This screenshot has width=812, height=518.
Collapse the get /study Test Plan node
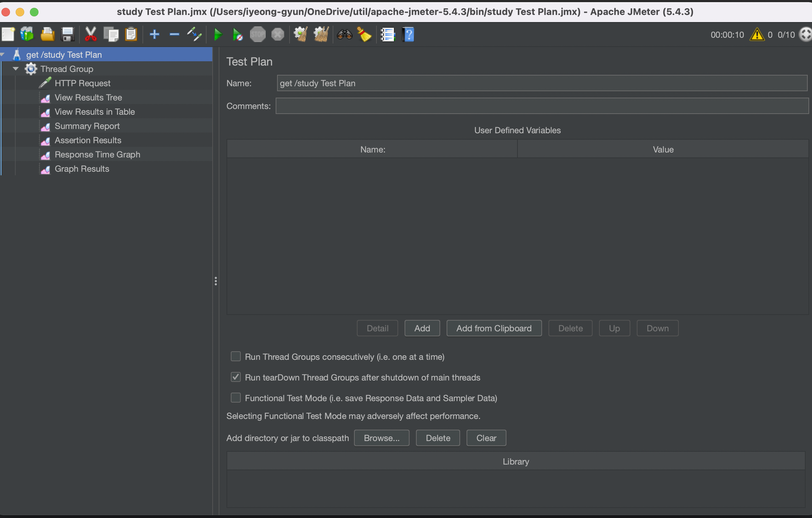click(x=5, y=54)
